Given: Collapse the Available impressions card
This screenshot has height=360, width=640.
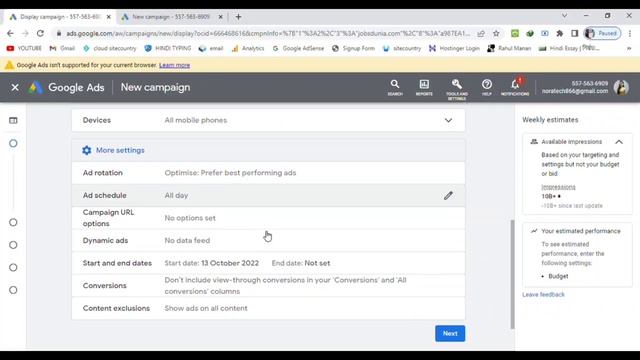Looking at the screenshot, I should 619,142.
